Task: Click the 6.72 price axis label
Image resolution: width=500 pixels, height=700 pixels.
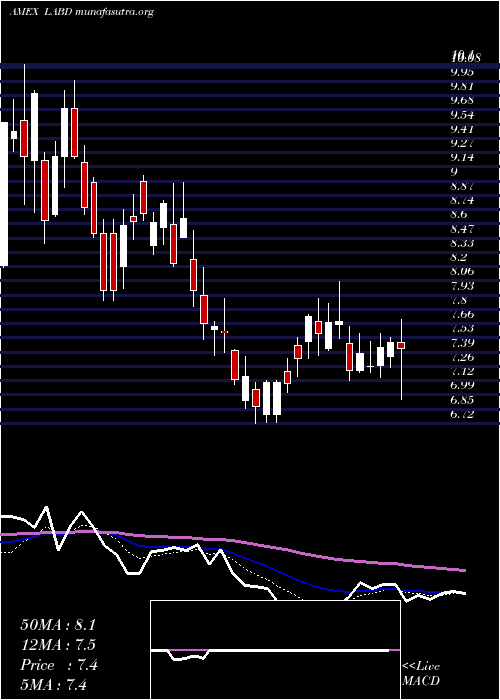Action: tap(462, 414)
